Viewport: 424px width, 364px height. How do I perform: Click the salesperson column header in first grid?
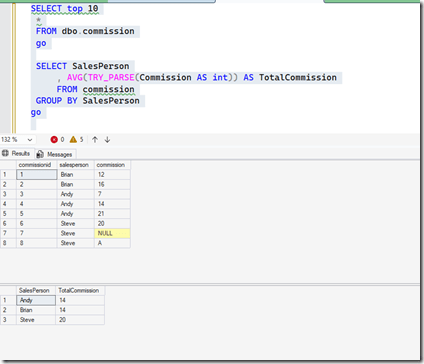pos(75,165)
